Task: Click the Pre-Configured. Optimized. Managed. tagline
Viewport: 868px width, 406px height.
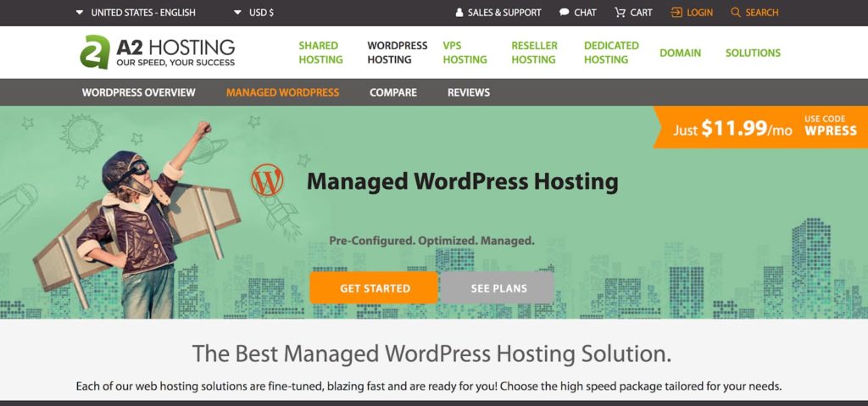Action: (431, 241)
